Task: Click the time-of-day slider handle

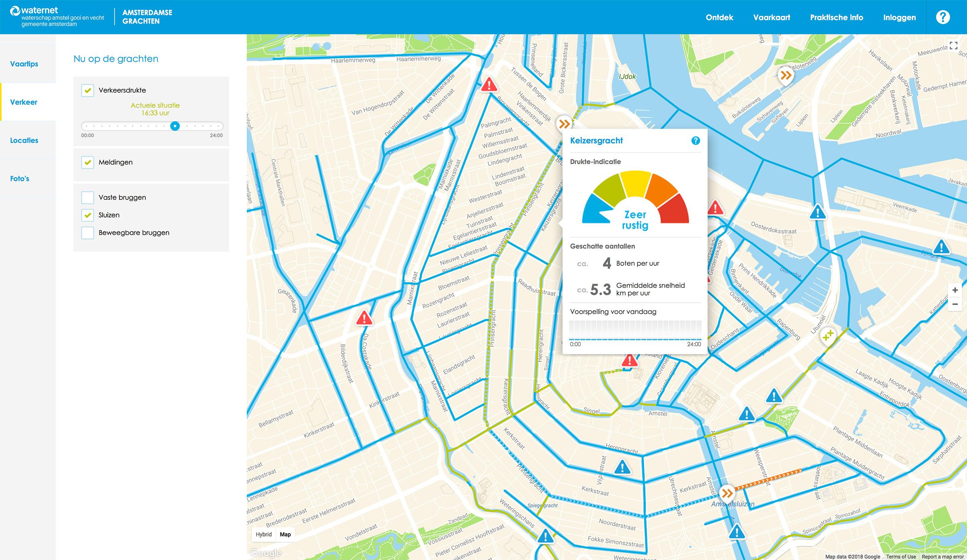Action: pos(175,126)
